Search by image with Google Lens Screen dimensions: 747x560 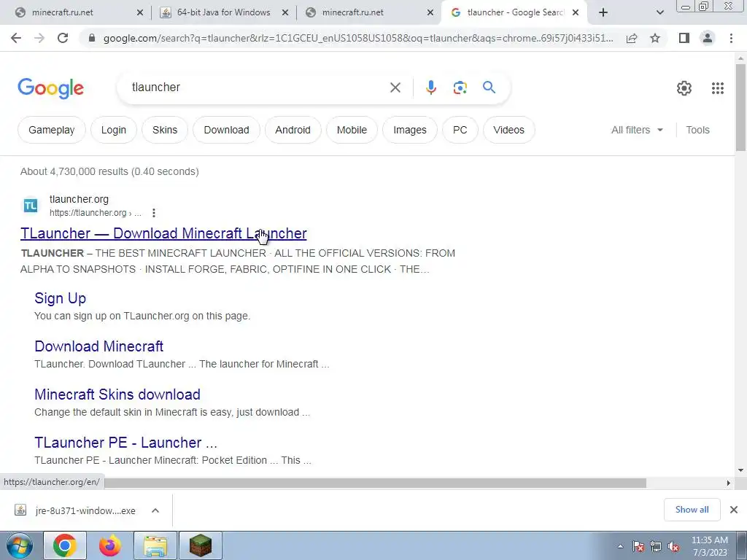point(460,87)
